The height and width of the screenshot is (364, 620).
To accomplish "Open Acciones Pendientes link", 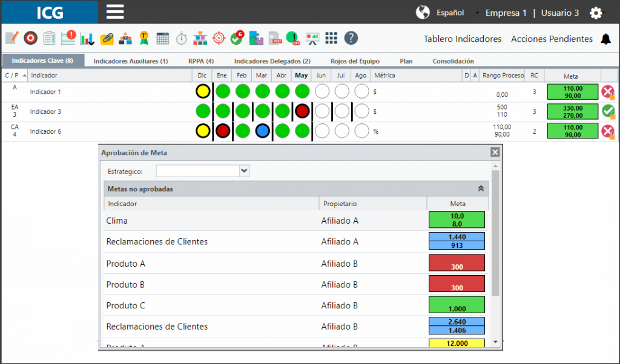I will (x=552, y=39).
